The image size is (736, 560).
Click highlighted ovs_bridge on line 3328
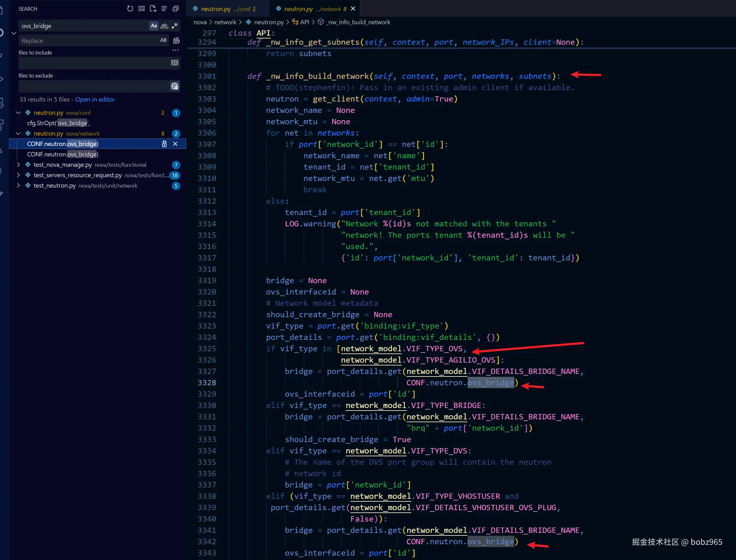point(490,383)
